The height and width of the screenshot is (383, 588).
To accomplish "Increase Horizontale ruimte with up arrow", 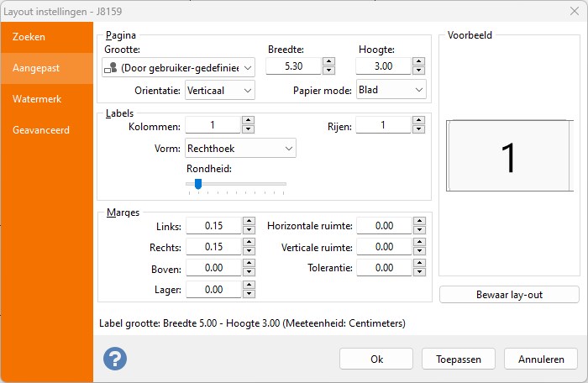I will 420,221.
